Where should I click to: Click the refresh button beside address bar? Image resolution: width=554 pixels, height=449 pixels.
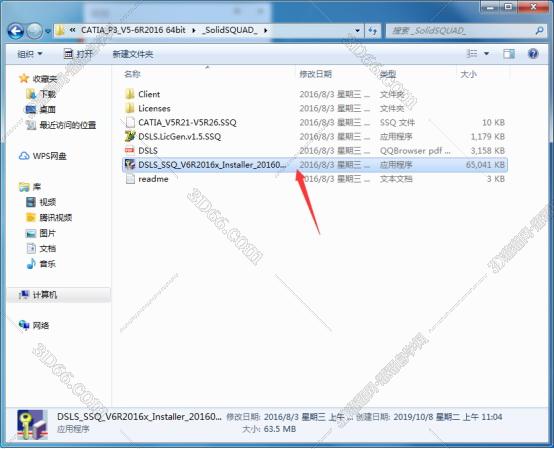coord(372,31)
